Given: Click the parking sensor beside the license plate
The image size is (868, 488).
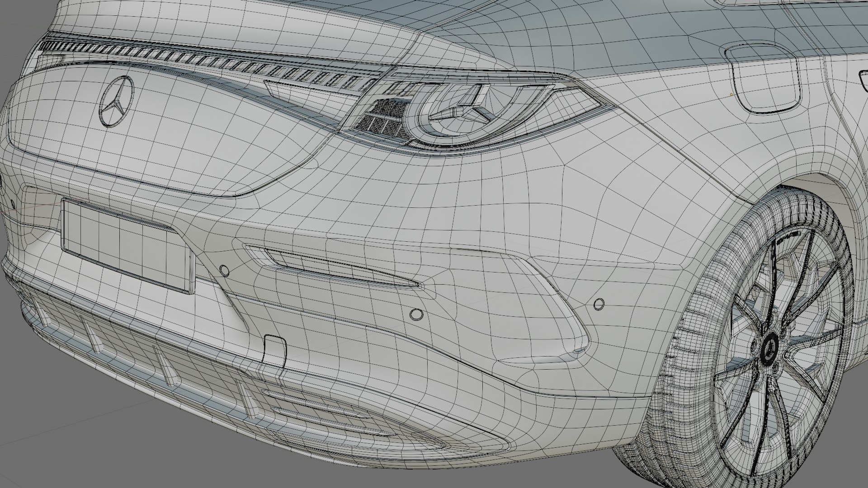Looking at the screenshot, I should coord(224,271).
